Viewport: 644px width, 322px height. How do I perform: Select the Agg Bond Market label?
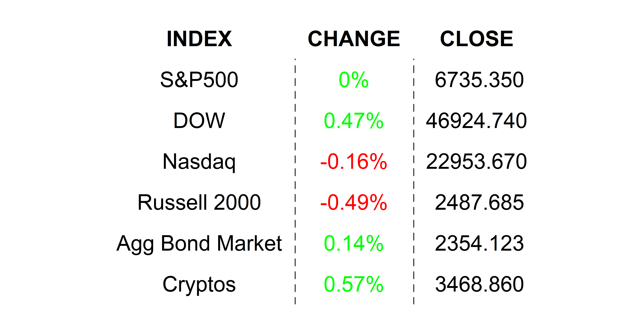click(199, 244)
